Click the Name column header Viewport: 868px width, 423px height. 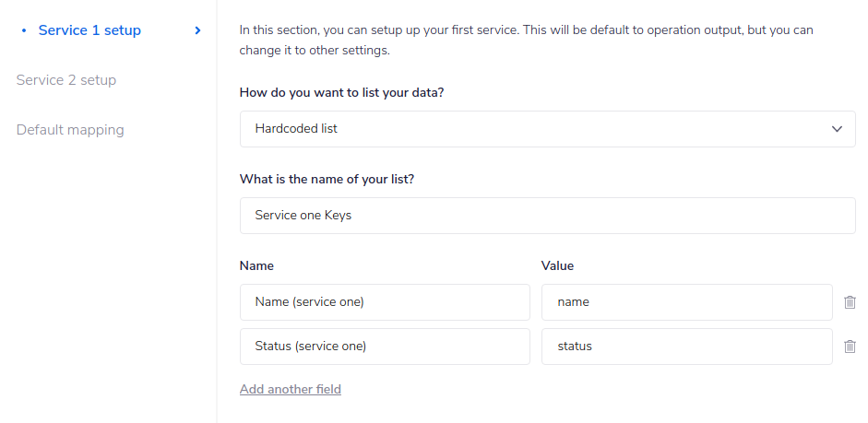click(x=256, y=265)
